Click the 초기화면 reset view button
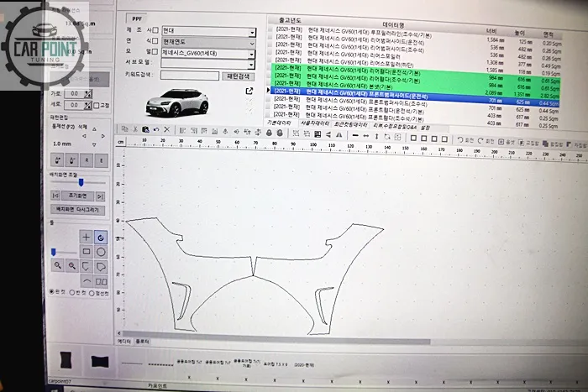This screenshot has height=392, width=588. tap(77, 196)
